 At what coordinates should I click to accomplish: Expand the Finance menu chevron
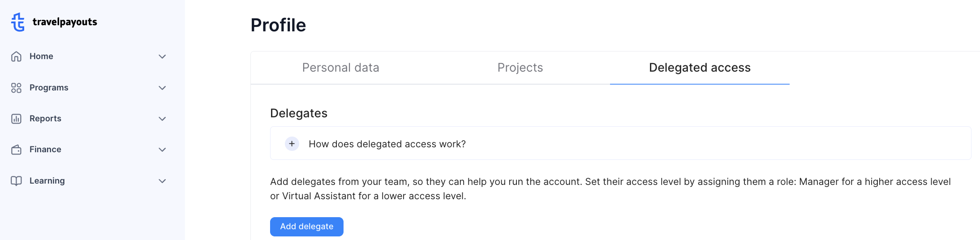point(163,150)
